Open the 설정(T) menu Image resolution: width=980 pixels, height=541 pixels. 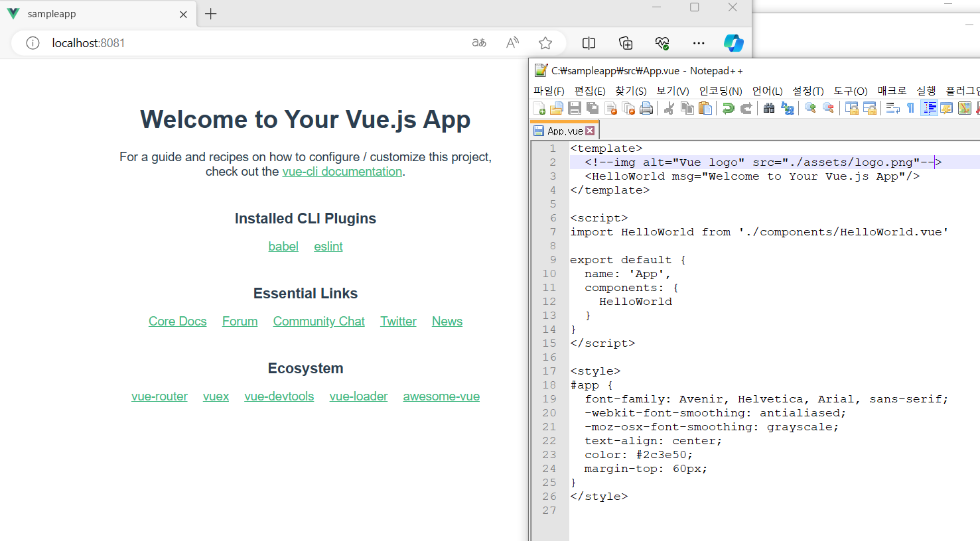click(808, 91)
